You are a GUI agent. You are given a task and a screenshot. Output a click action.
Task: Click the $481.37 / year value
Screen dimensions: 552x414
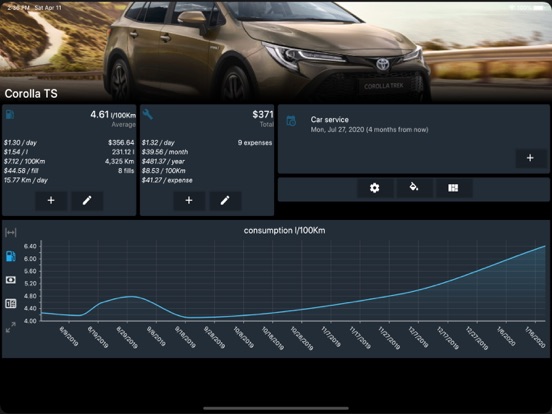coord(163,161)
